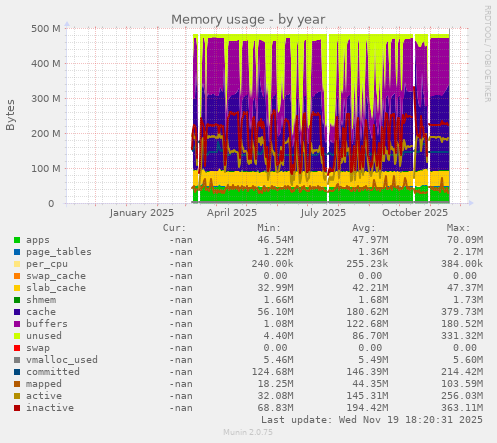The image size is (497, 443).
Task: Click the yellow slab_cache legend swatch
Action: point(17,288)
